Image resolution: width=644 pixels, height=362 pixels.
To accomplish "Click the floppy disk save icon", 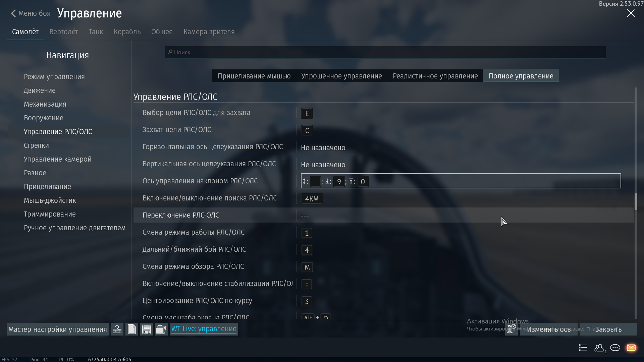I will tap(147, 329).
